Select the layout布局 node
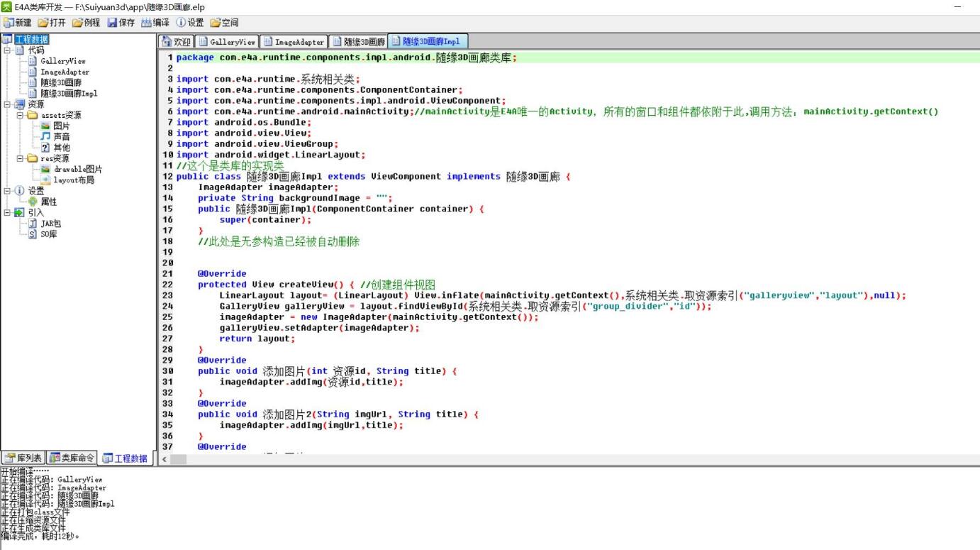 (x=74, y=180)
